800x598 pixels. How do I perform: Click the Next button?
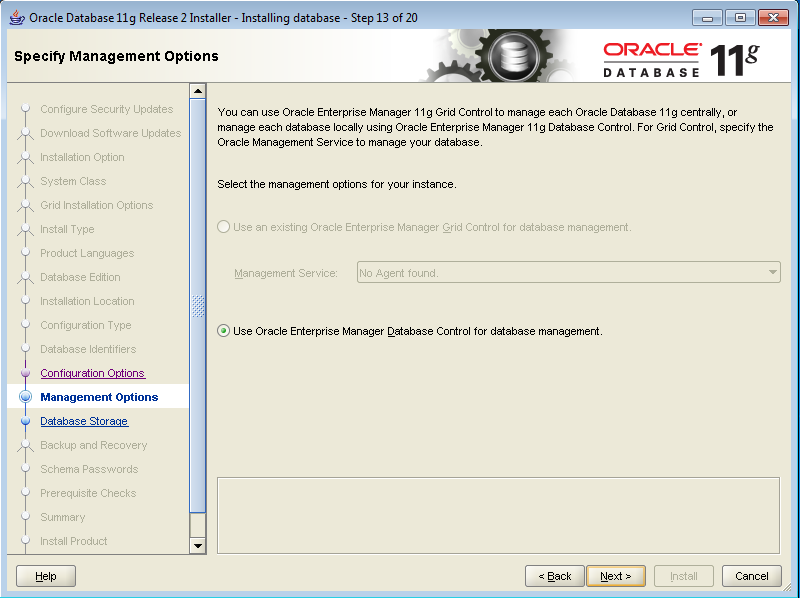pos(616,576)
